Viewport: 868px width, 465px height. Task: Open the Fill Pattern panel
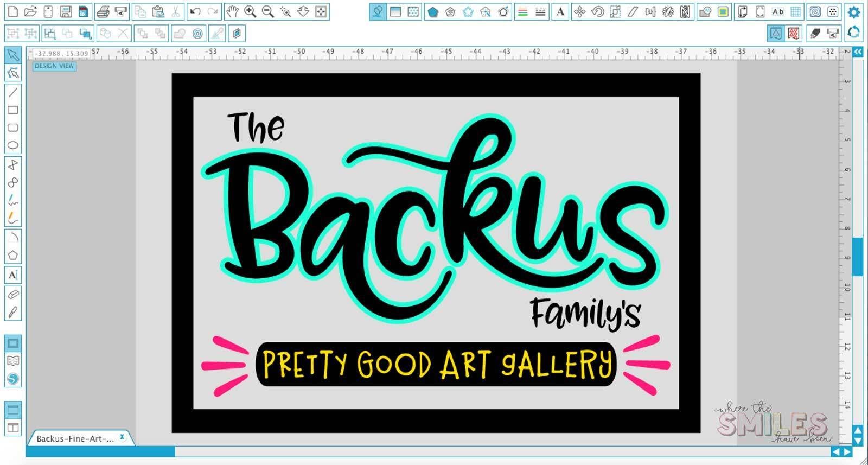[413, 11]
